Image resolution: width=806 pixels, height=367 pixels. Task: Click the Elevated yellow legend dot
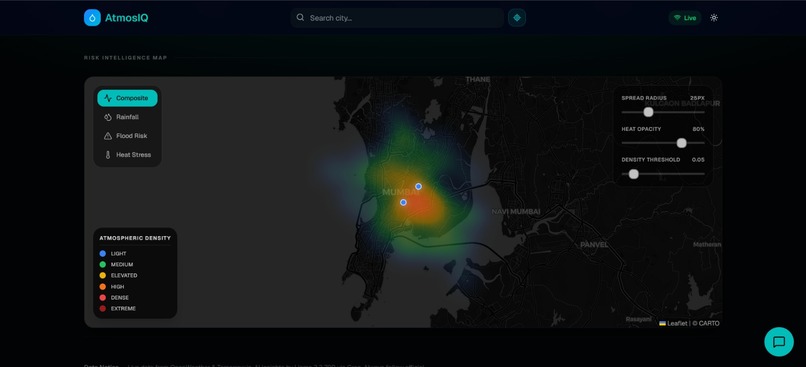click(x=103, y=276)
